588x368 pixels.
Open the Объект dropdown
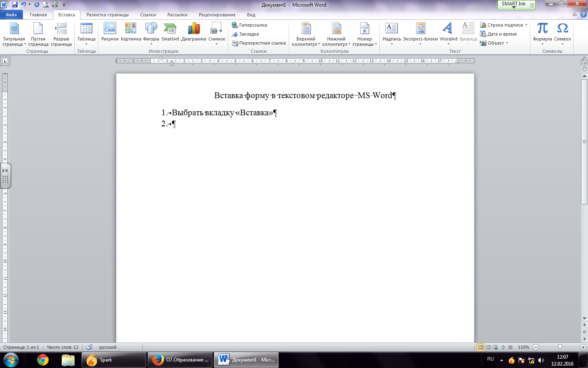tap(494, 43)
